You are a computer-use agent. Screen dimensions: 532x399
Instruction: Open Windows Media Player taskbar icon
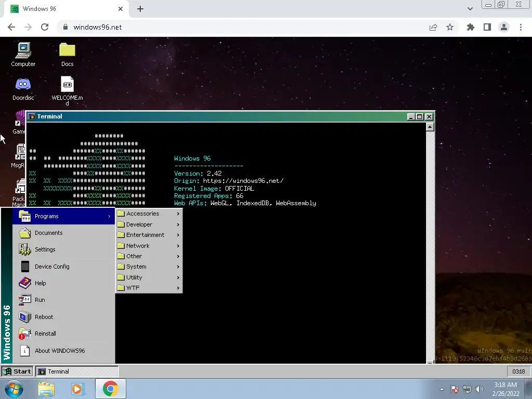tap(77, 389)
